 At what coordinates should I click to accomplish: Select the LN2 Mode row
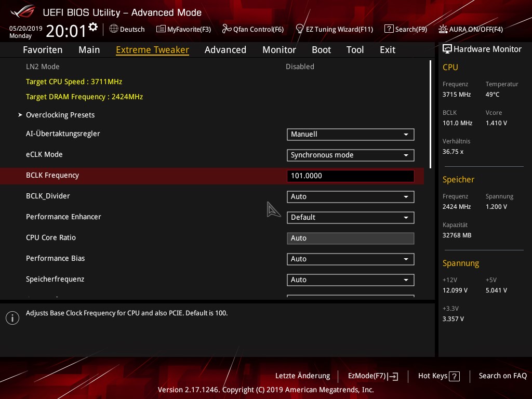point(212,66)
